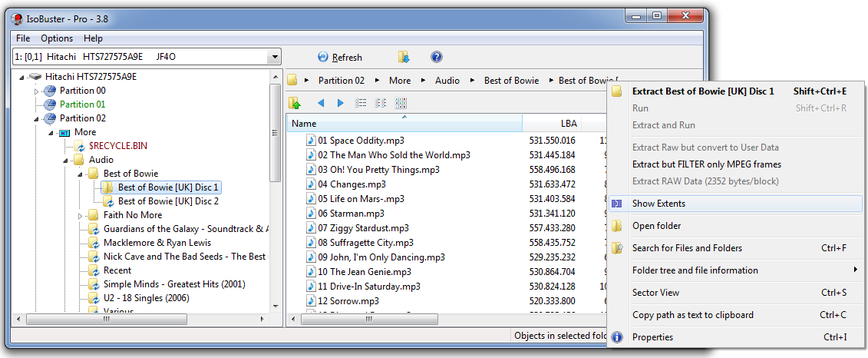Open the Options menu

pos(57,38)
